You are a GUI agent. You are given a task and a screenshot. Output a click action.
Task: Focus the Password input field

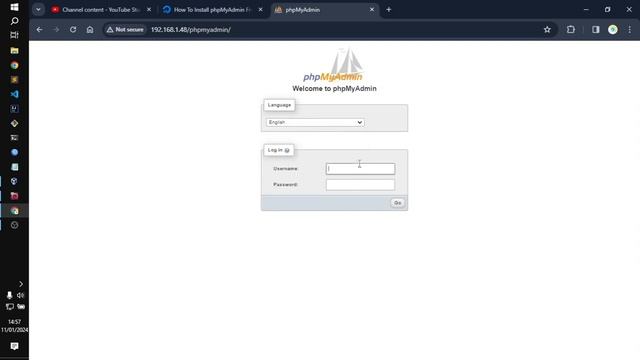pos(360,184)
